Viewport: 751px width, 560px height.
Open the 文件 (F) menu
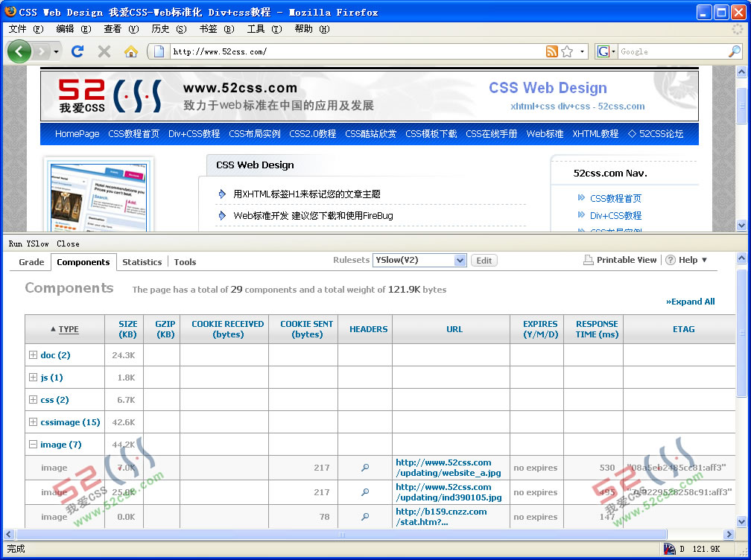pyautogui.click(x=26, y=29)
